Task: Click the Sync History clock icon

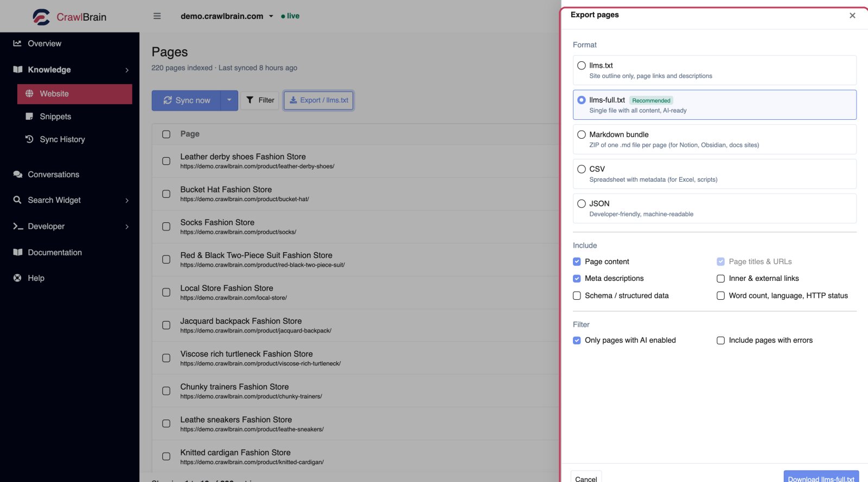Action: pos(29,139)
